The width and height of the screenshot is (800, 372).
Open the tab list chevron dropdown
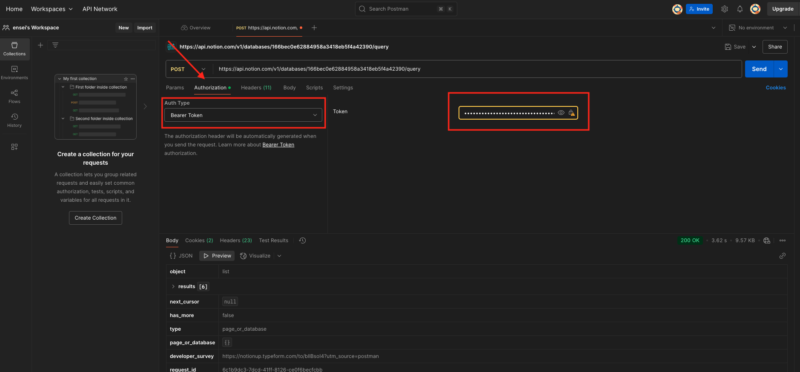coord(713,28)
